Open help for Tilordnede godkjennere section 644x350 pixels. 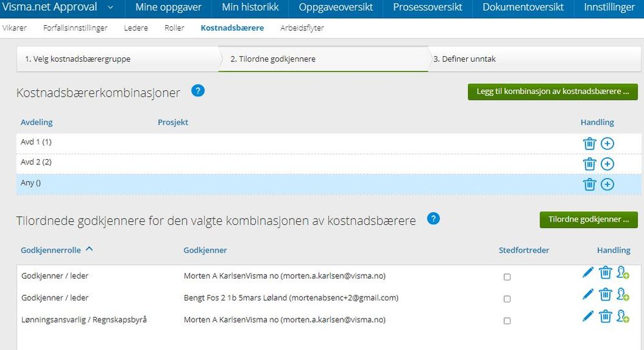pos(433,219)
